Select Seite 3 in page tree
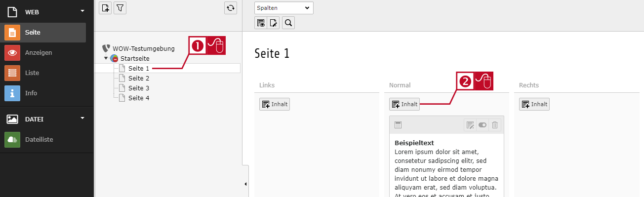The width and height of the screenshot is (644, 197). point(139,88)
